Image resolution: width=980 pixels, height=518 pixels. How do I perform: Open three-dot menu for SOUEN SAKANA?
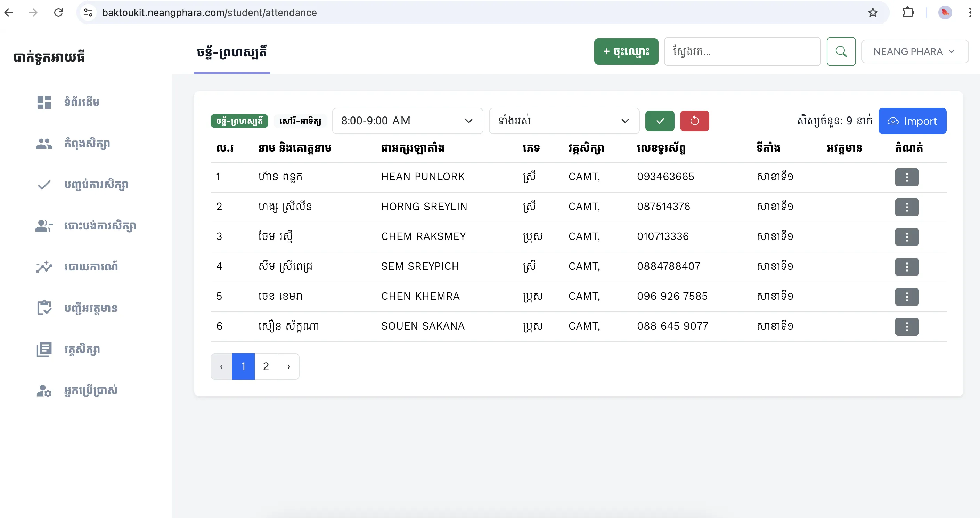click(907, 326)
